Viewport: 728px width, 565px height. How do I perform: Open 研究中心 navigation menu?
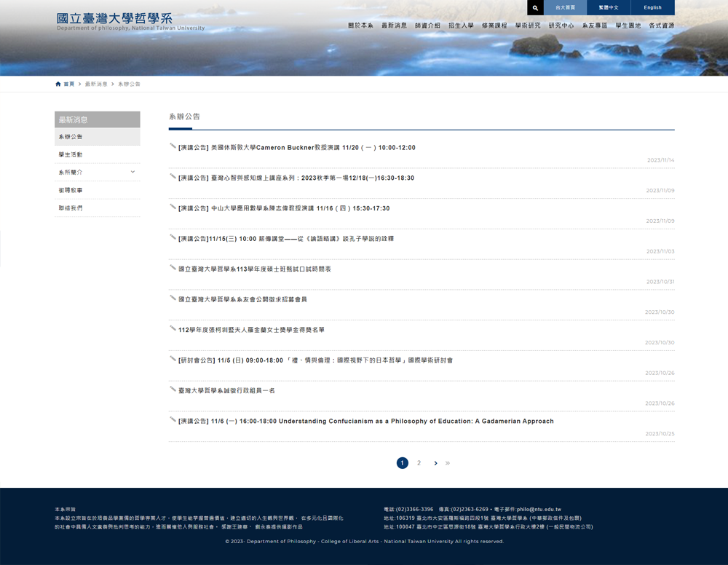[561, 25]
